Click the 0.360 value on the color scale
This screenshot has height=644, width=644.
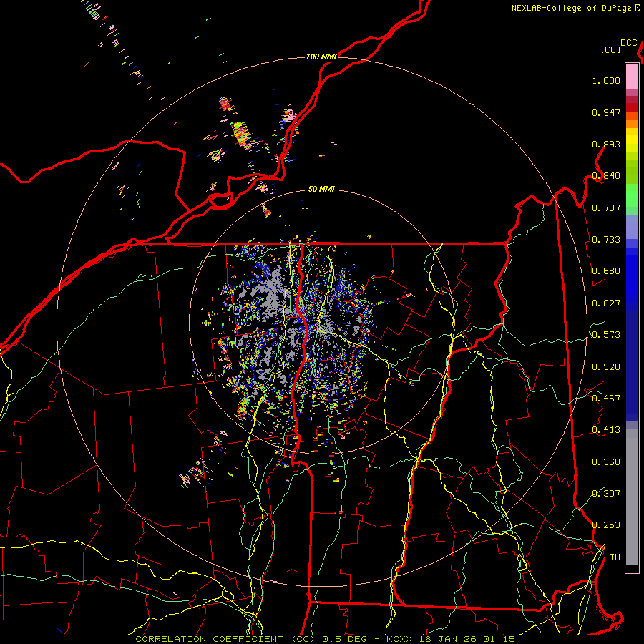[x=606, y=462]
